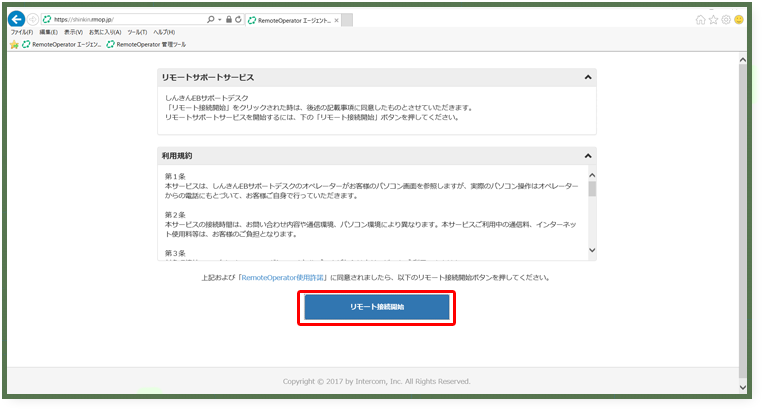This screenshot has height=409, width=762.
Task: Collapse the 利用規約 panel
Action: pyautogui.click(x=588, y=156)
